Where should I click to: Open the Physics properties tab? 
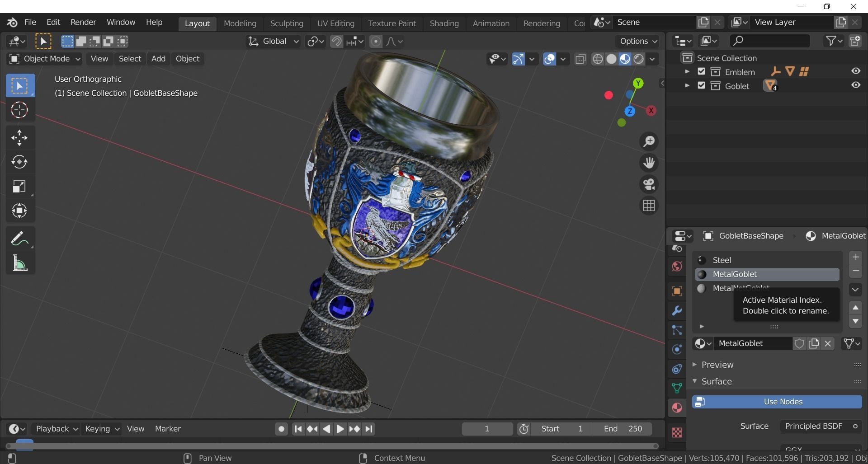tap(677, 349)
